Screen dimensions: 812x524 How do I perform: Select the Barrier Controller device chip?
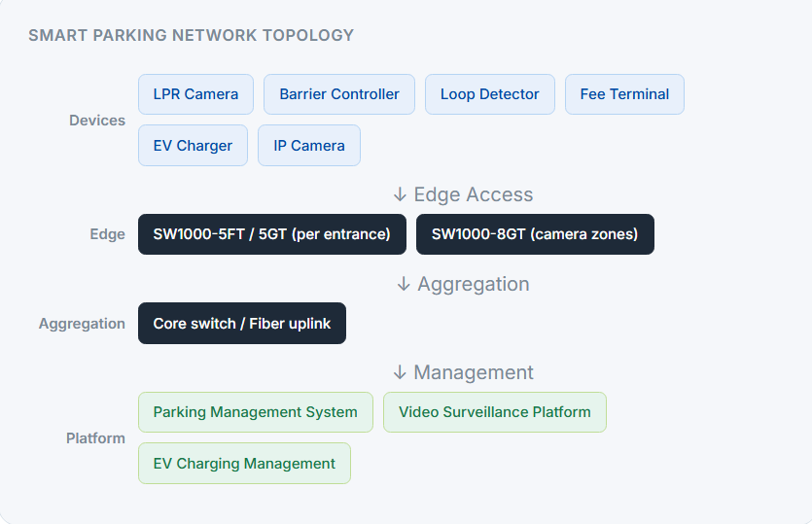pos(339,94)
